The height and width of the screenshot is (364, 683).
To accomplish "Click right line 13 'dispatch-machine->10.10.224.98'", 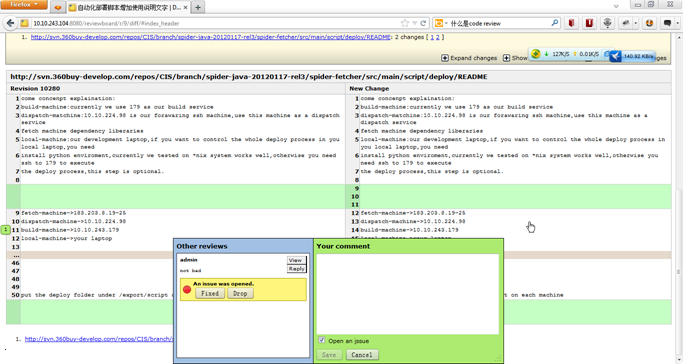I will (x=413, y=221).
